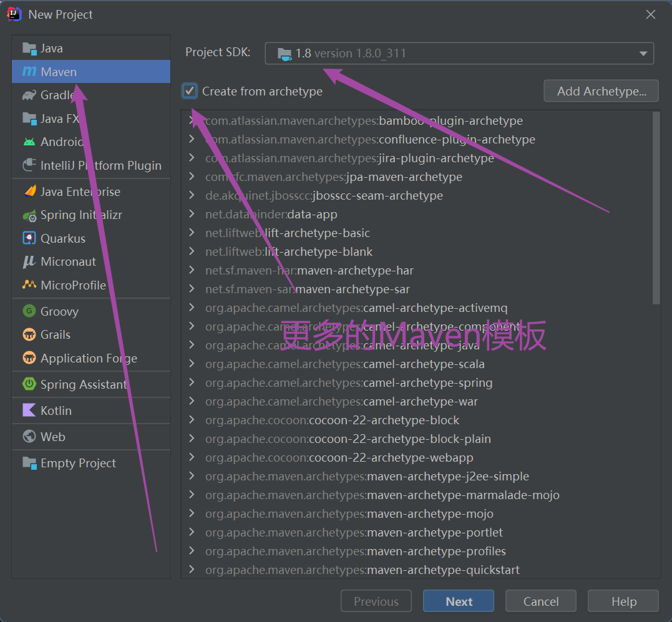Click the IntelliJ IDEA logo in title bar
Image resolution: width=672 pixels, height=622 pixels.
pyautogui.click(x=14, y=14)
